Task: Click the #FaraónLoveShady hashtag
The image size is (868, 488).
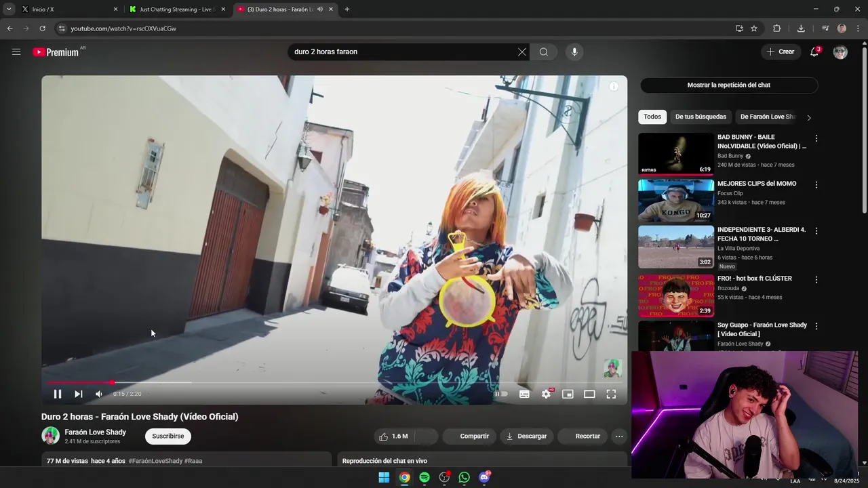Action: pos(155,461)
